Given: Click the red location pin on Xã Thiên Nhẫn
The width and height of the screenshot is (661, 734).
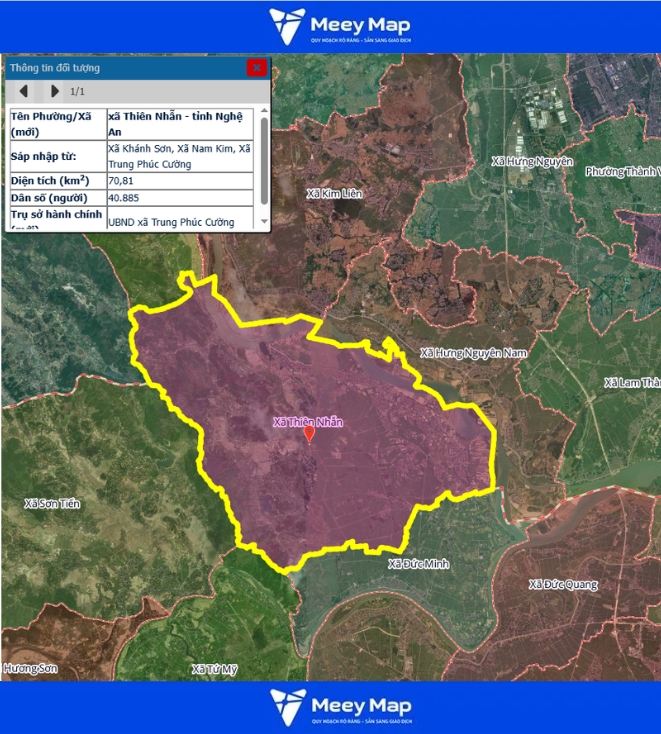Looking at the screenshot, I should 309,434.
